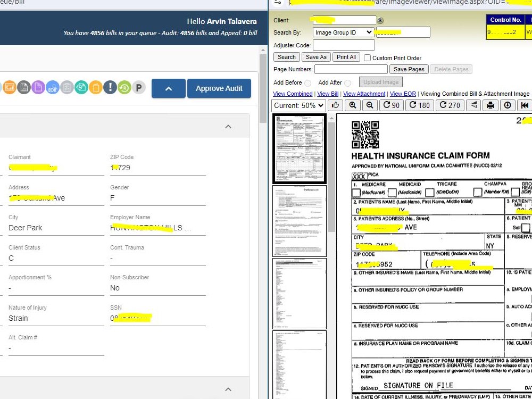This screenshot has height=399, width=532.
Task: Jump to the first page icon
Action: 525,105
